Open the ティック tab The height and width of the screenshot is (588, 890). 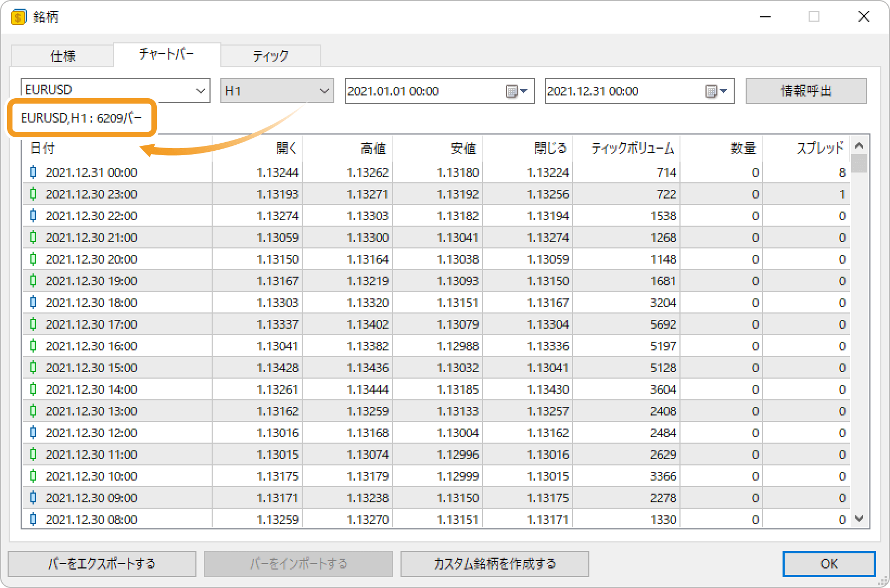click(270, 56)
